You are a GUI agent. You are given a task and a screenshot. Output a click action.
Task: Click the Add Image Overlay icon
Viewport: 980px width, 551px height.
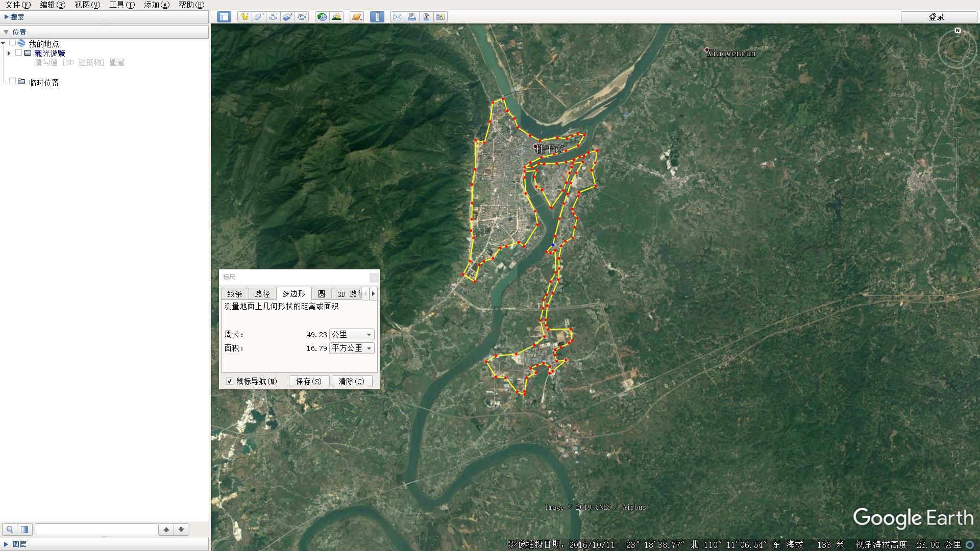(287, 17)
